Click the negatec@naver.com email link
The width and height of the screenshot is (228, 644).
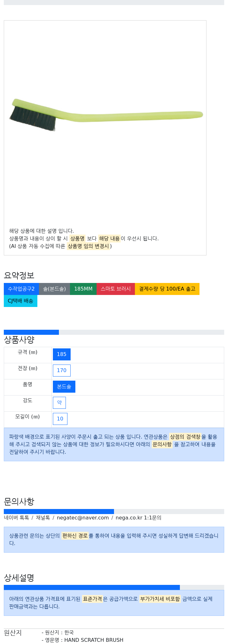(83, 518)
